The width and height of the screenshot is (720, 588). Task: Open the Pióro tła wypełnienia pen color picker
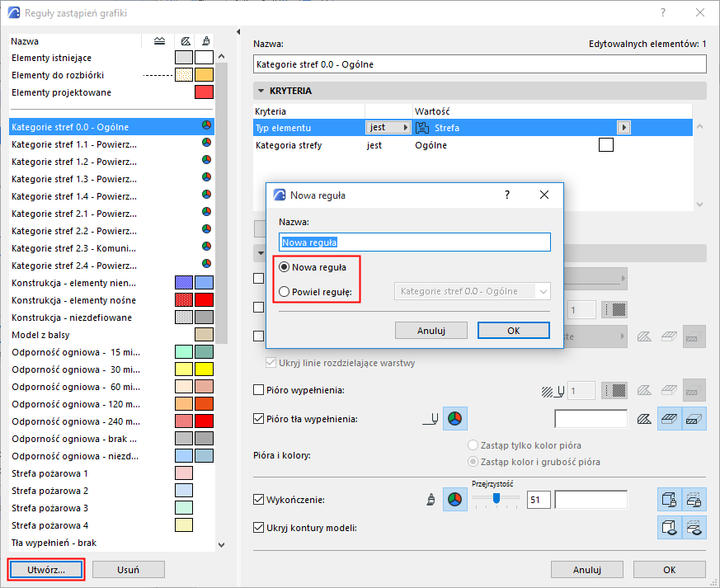coord(454,419)
